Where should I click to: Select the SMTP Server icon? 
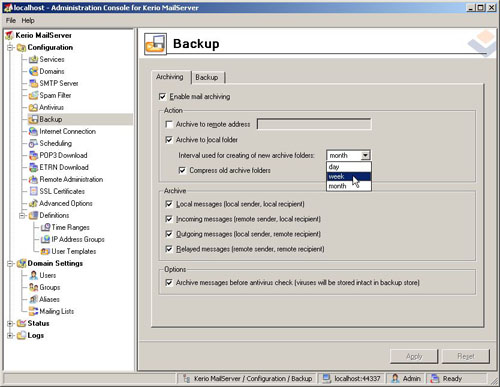point(33,83)
